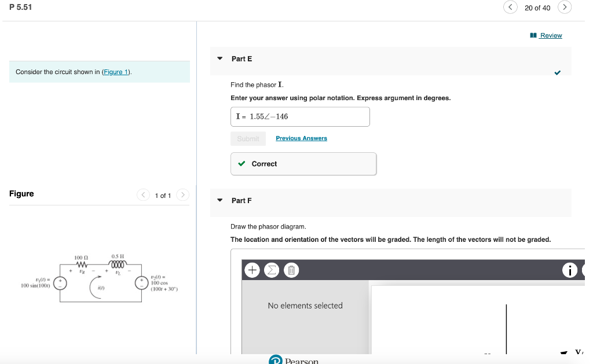The width and height of the screenshot is (593, 364).
Task: Click the P 5.51 problem title
Action: [x=21, y=7]
